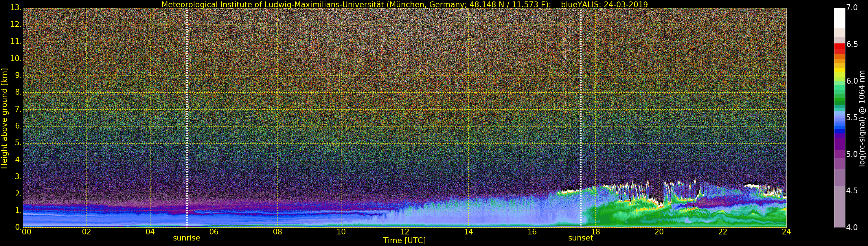
Task: Click the colorbar value label '4.0'
Action: point(852,227)
